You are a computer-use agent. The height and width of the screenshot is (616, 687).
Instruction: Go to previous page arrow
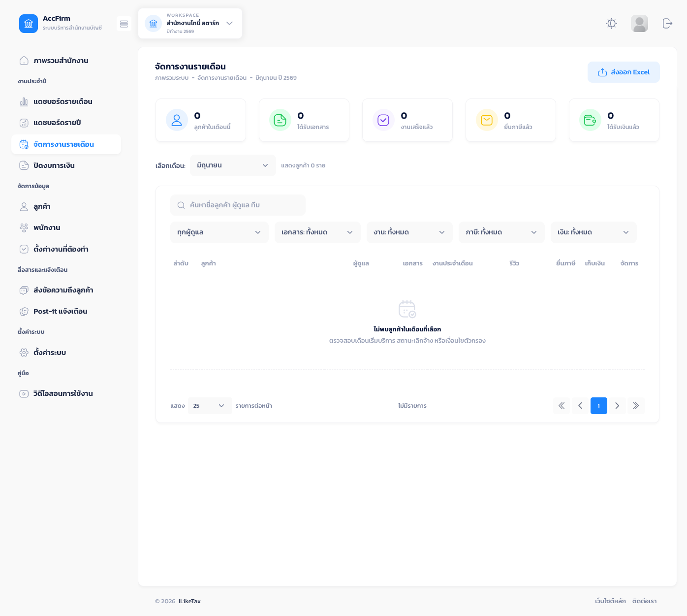[x=580, y=406]
